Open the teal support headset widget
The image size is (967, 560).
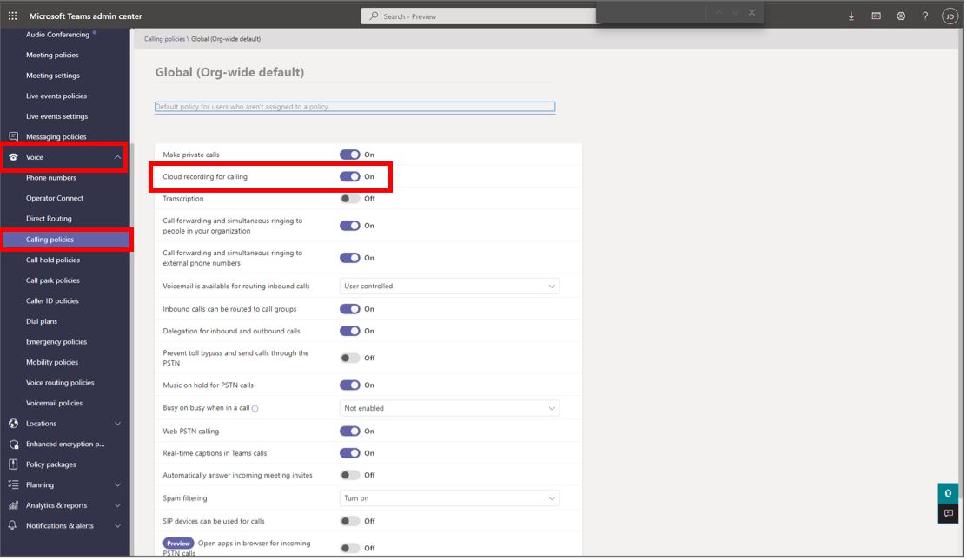click(947, 491)
